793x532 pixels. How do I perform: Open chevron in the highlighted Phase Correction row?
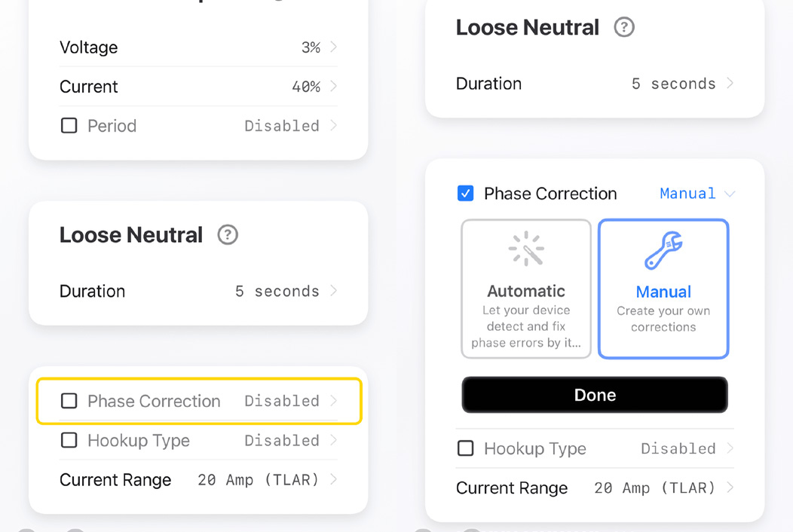pos(333,401)
